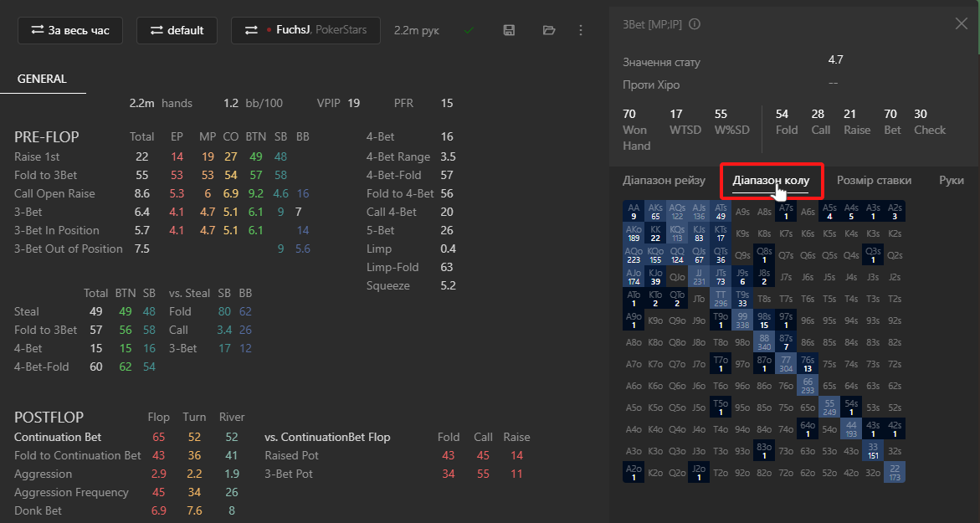980x523 pixels.
Task: Pick the QQ cell in the range grid
Action: (x=678, y=255)
